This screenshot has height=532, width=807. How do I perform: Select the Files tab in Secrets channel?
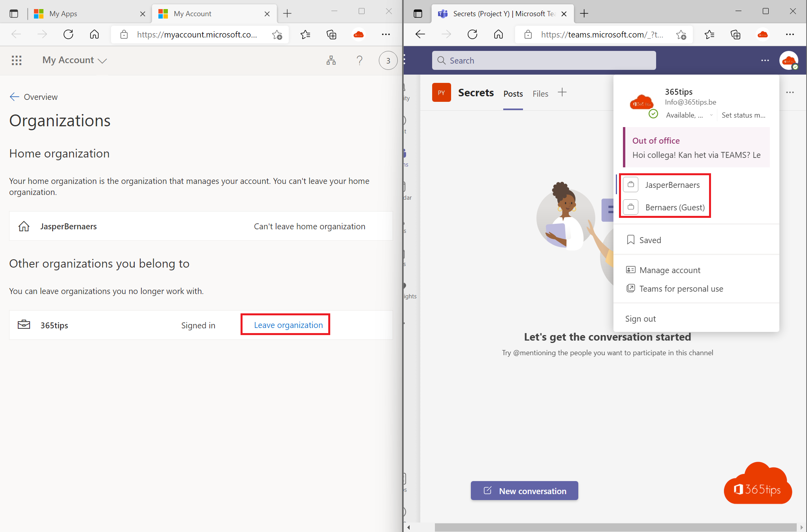click(x=540, y=93)
